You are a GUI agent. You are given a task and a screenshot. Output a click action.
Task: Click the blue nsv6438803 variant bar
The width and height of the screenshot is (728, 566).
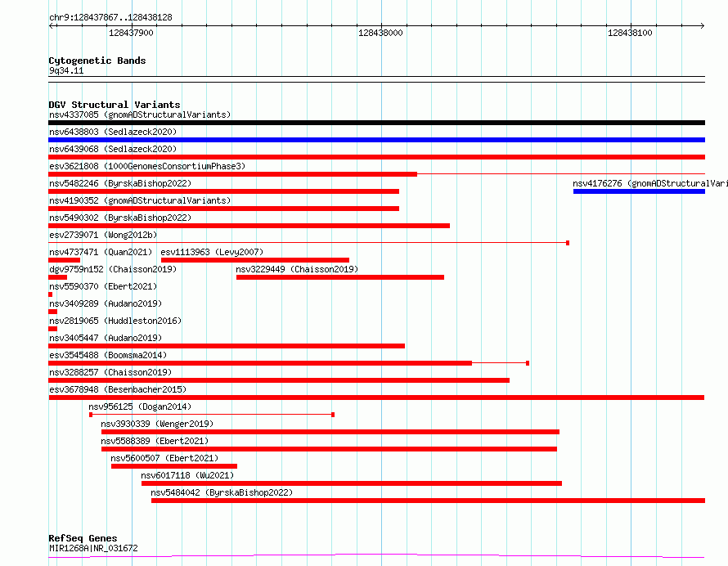376,140
